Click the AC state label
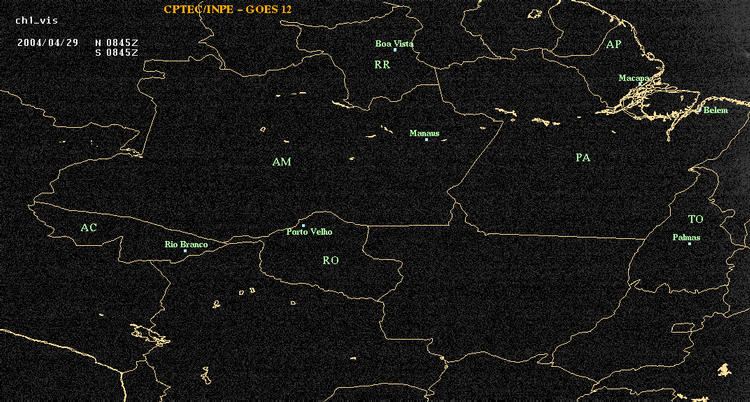Viewport: 750px width, 402px height. tap(88, 228)
